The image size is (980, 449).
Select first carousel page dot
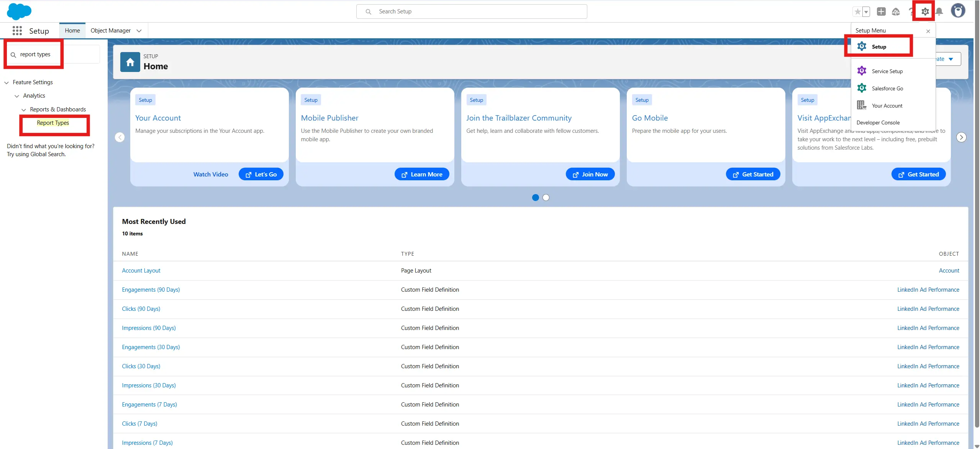[535, 198]
